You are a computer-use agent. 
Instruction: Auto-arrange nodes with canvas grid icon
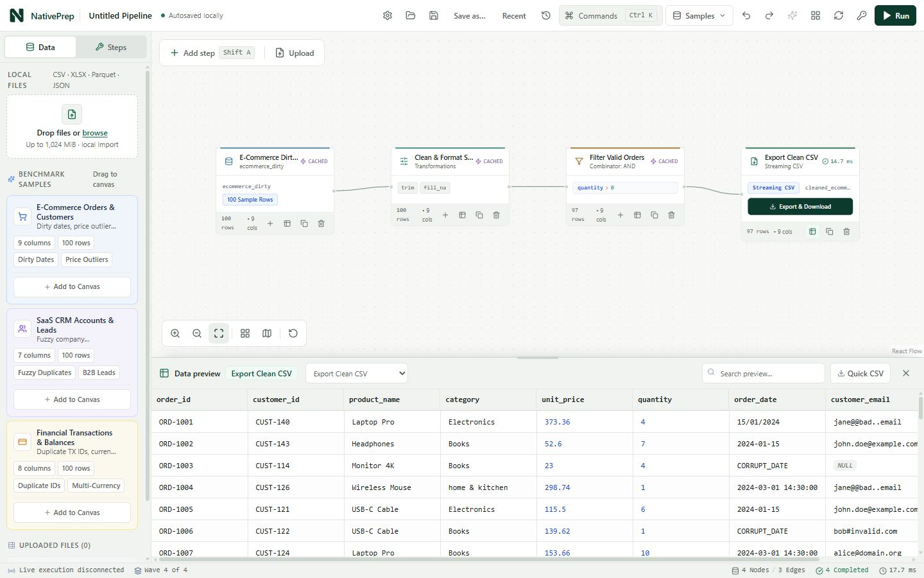[245, 333]
